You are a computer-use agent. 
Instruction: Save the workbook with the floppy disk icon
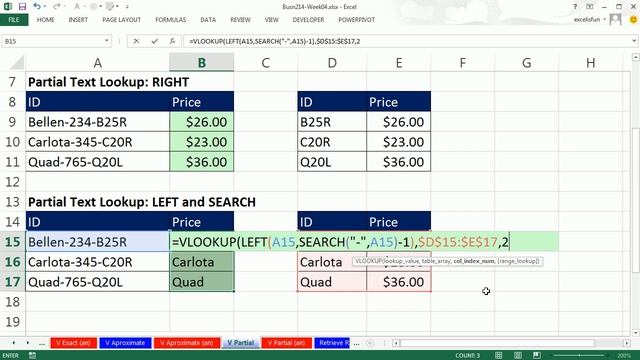[x=22, y=7]
